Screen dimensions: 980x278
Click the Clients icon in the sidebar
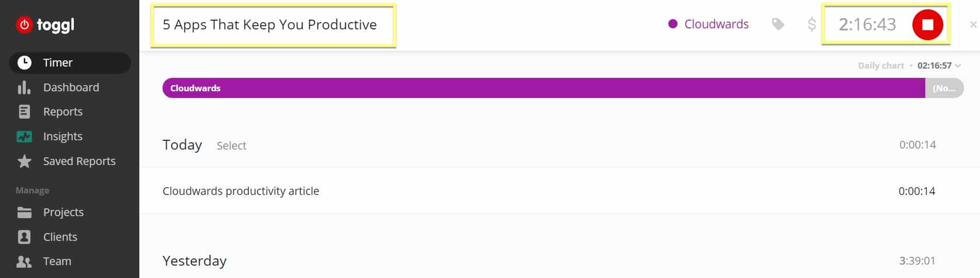click(x=24, y=237)
